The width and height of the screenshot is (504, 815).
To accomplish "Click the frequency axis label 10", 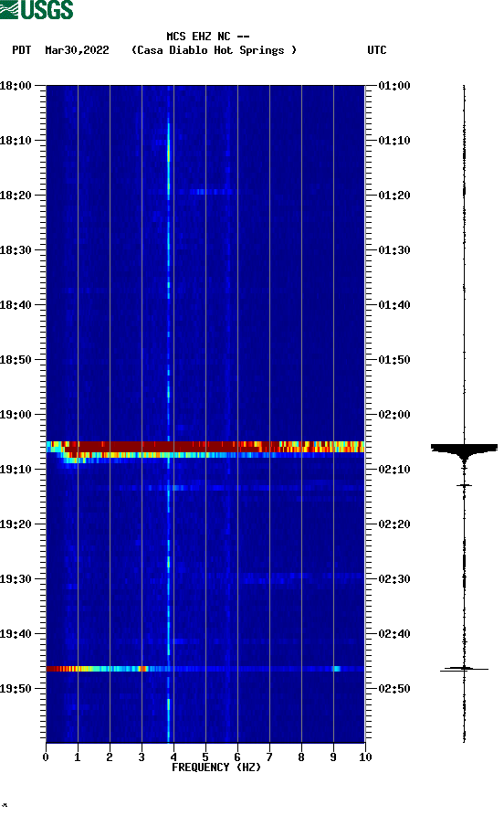I will point(365,757).
